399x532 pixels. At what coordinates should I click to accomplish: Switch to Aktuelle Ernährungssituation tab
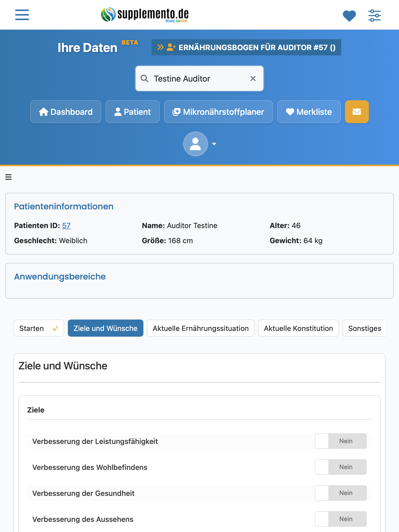tap(201, 328)
